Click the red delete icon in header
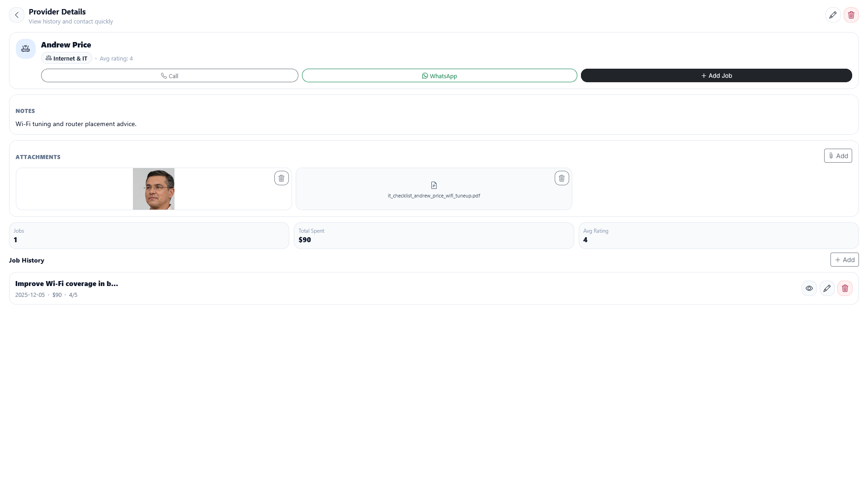The image size is (868, 488). pyautogui.click(x=851, y=15)
